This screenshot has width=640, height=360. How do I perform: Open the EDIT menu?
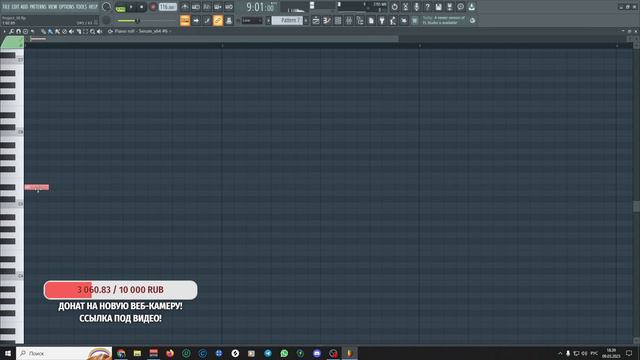15,7
